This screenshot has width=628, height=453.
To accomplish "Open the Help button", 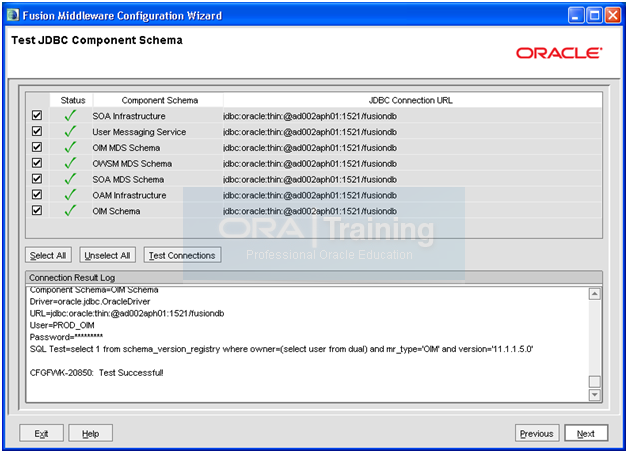I will (91, 433).
